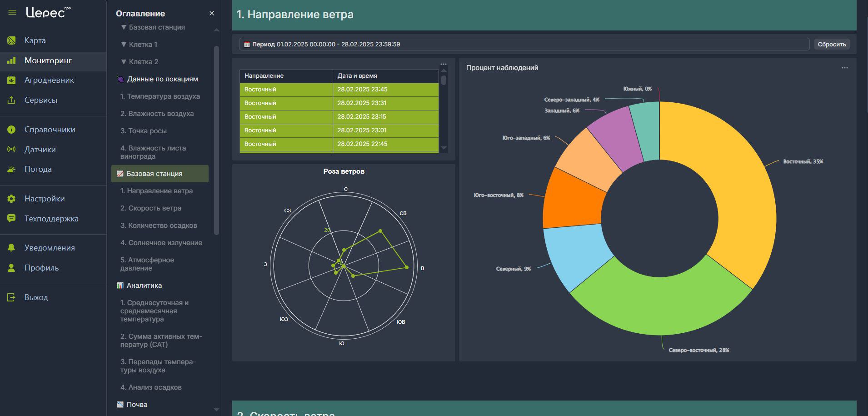Open Мониторинг menu item

pyautogui.click(x=48, y=60)
